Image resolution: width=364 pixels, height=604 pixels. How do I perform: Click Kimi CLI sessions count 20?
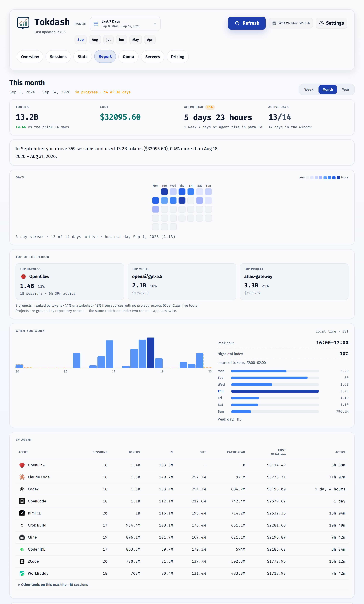coord(105,513)
